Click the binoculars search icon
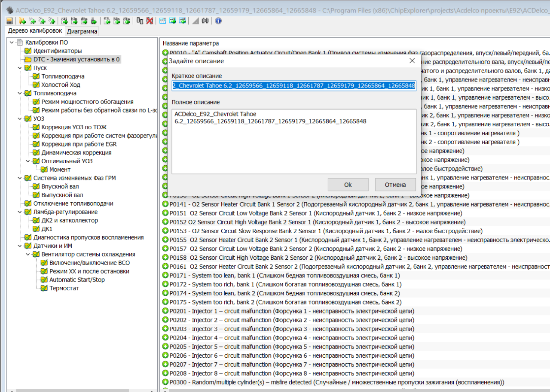550x392 pixels. coord(205,21)
